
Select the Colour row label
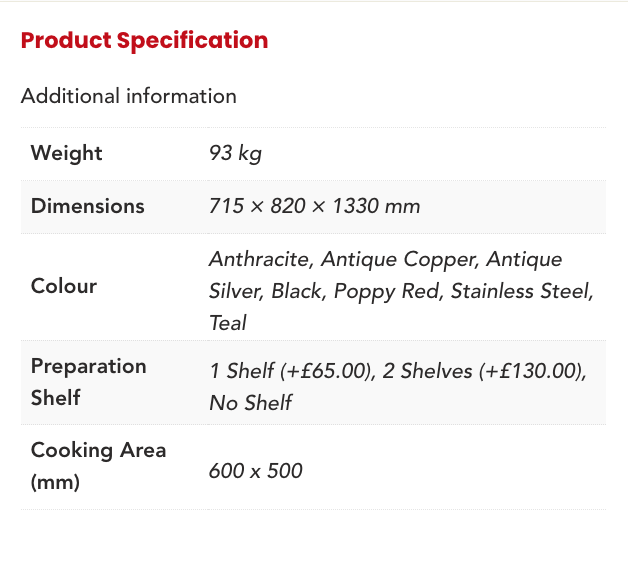click(64, 286)
